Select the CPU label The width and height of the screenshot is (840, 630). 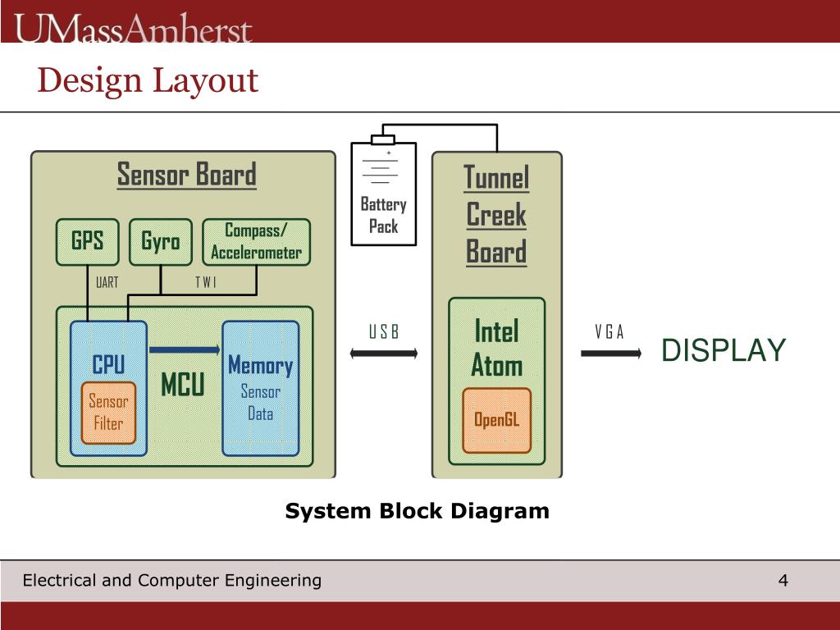108,364
